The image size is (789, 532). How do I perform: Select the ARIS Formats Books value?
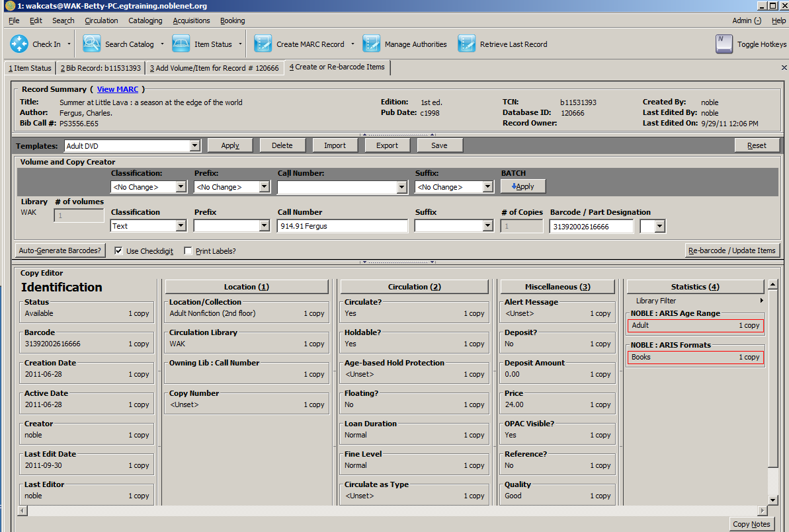click(695, 357)
